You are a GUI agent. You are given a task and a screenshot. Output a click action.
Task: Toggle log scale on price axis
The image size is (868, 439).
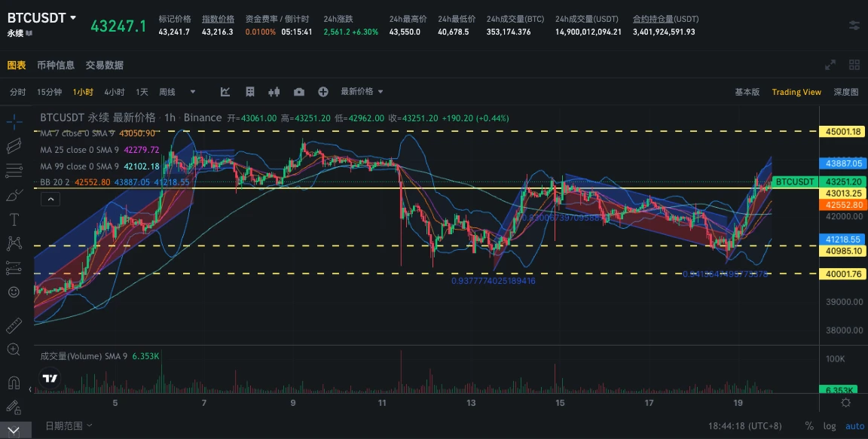coord(830,425)
